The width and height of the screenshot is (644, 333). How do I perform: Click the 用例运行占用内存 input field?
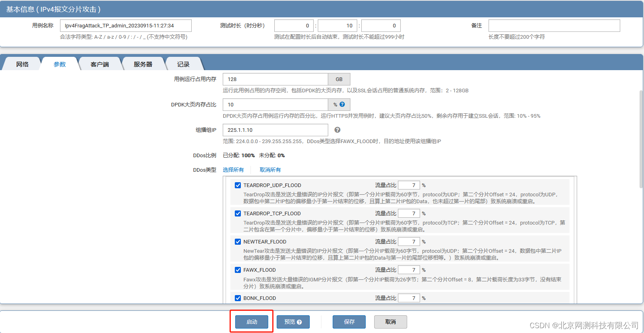[275, 79]
